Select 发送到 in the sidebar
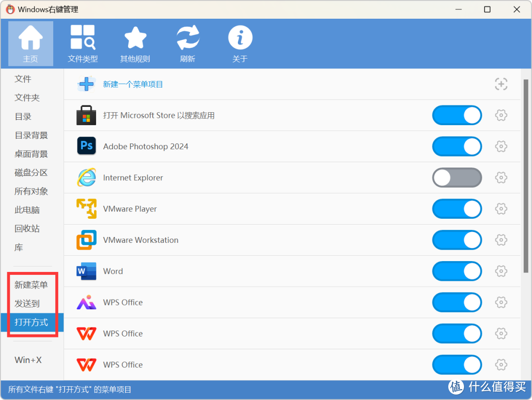This screenshot has height=400, width=532. pos(27,303)
